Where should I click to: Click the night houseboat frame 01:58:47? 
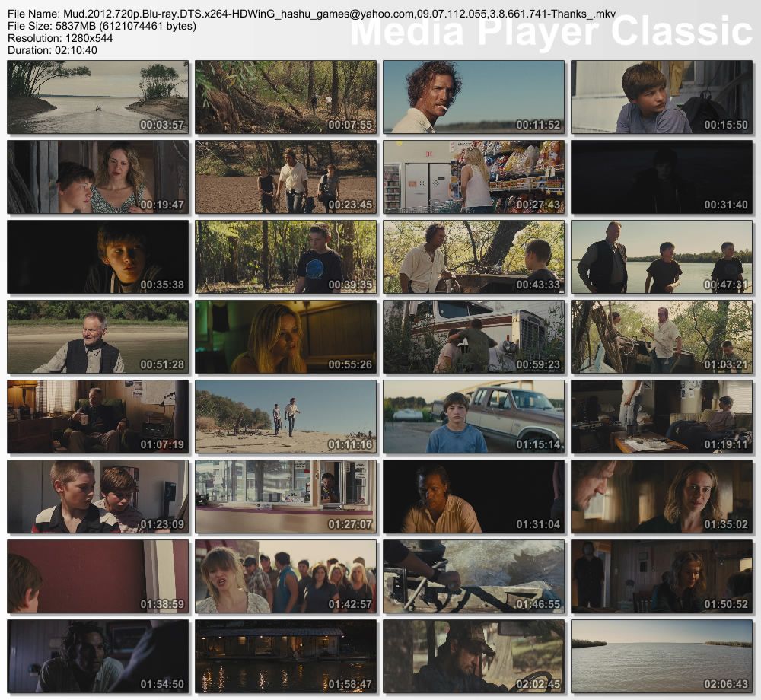click(286, 657)
